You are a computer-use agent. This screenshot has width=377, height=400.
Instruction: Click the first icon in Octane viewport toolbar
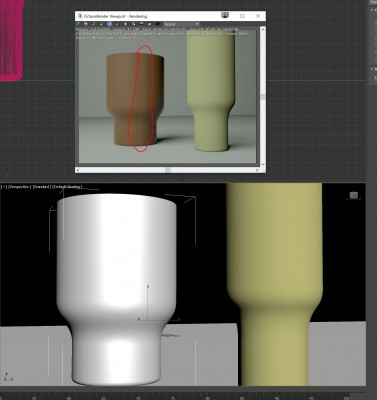click(78, 24)
